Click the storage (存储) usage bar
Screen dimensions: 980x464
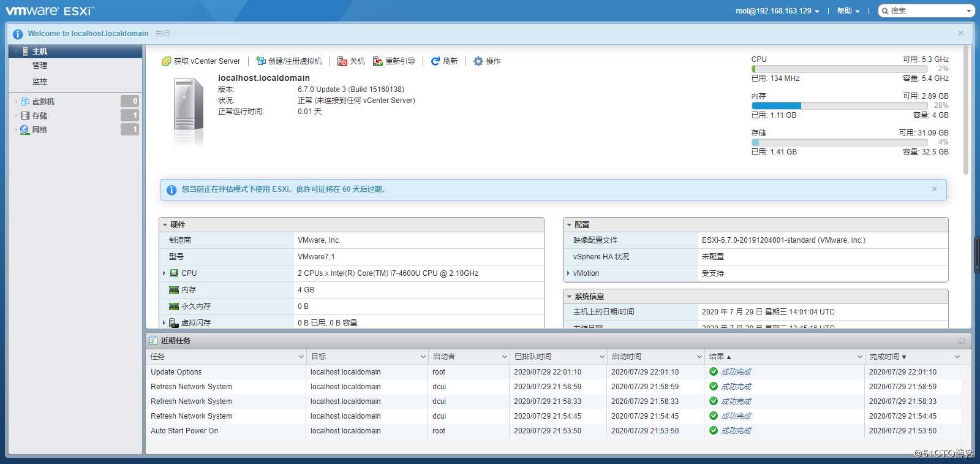point(840,143)
